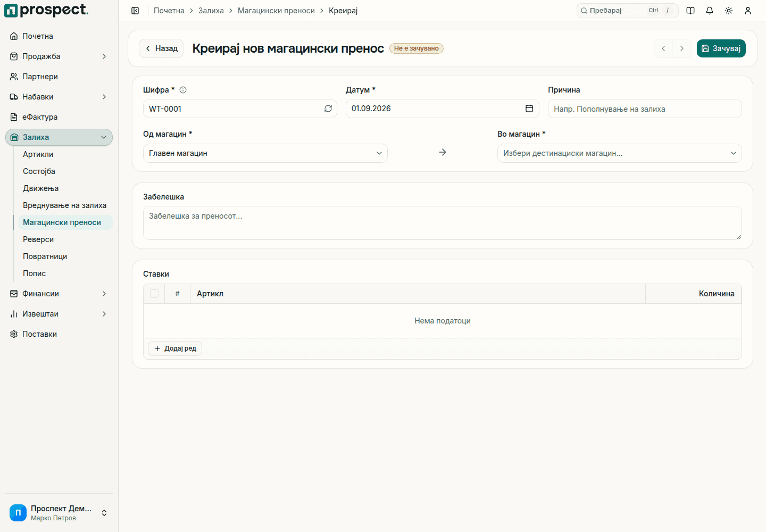Open Реверси under Залиха
The width and height of the screenshot is (766, 532).
click(x=65, y=239)
